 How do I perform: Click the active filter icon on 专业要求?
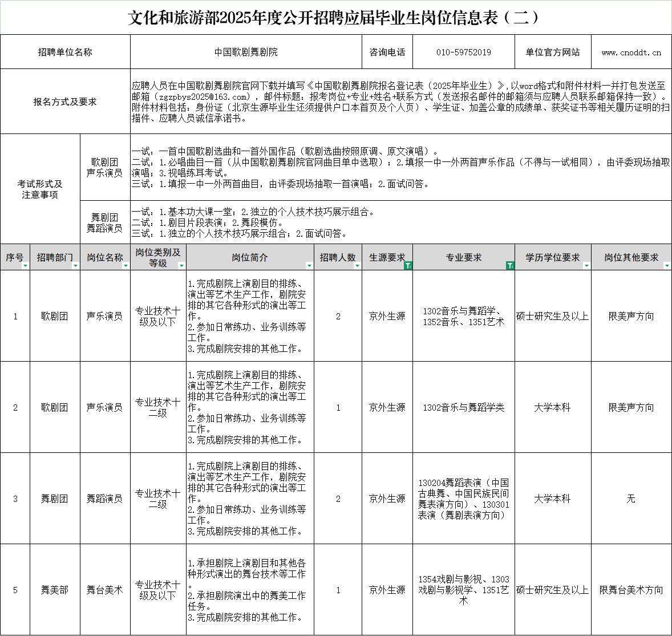point(510,266)
